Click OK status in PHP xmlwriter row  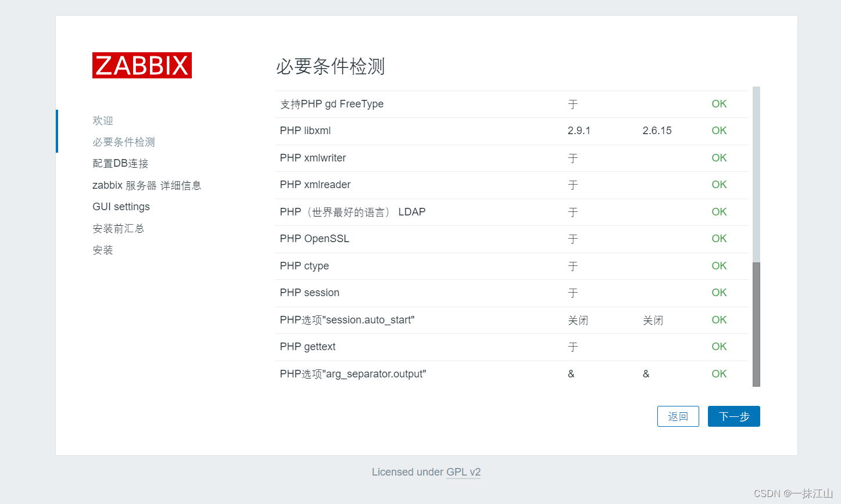coord(719,158)
